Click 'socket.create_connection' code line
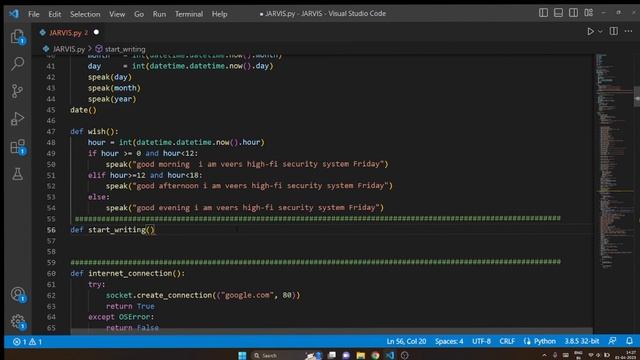The width and height of the screenshot is (640, 360). coord(203,295)
